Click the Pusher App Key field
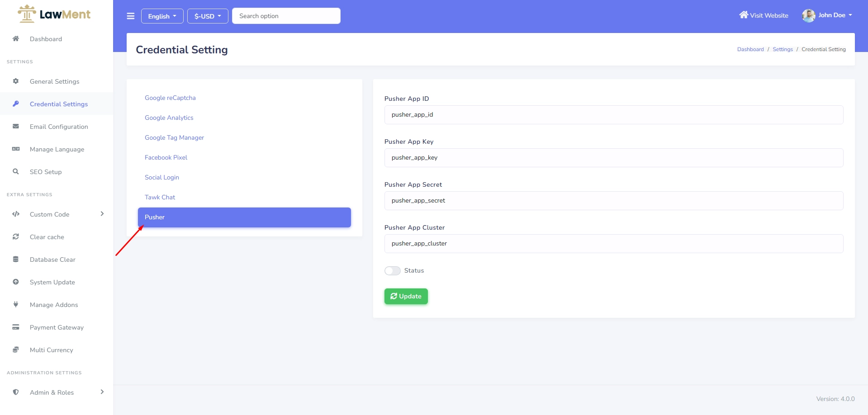The width and height of the screenshot is (868, 415). [614, 158]
